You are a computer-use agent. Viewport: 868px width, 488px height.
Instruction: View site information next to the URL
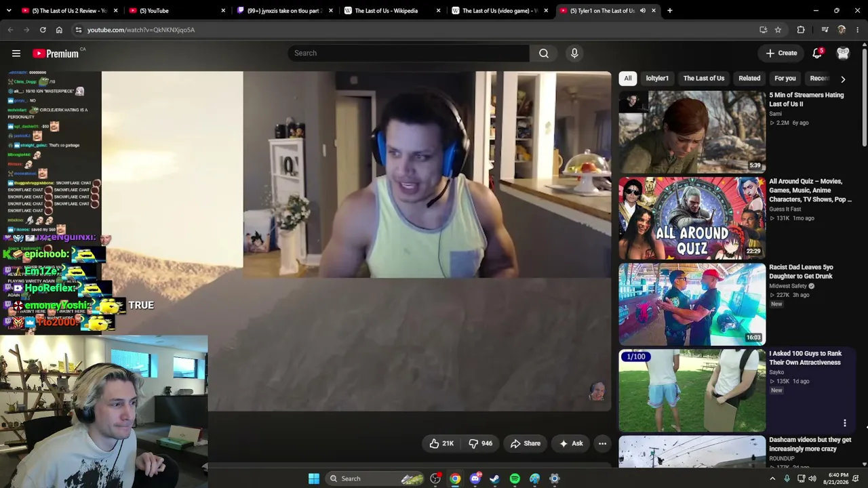(79, 30)
